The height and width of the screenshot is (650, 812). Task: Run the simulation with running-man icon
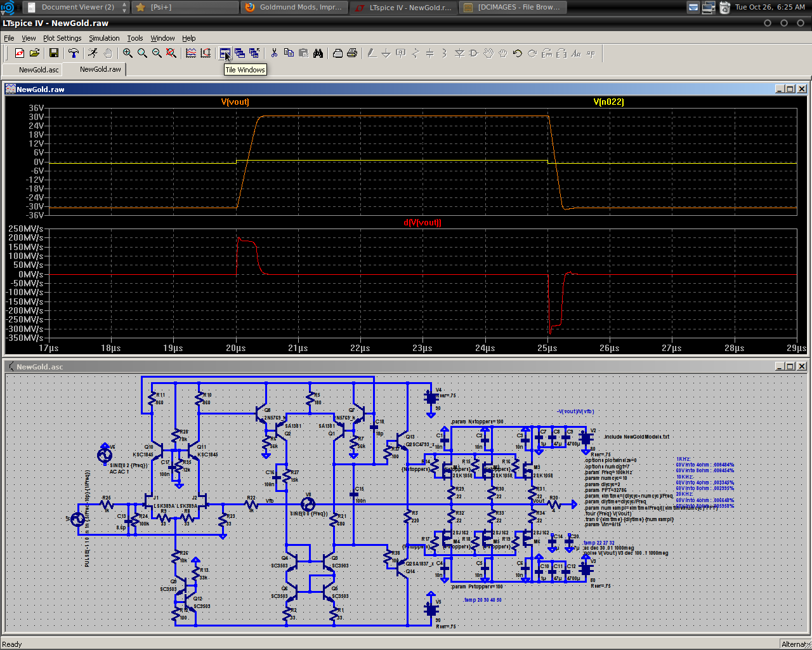tap(93, 53)
